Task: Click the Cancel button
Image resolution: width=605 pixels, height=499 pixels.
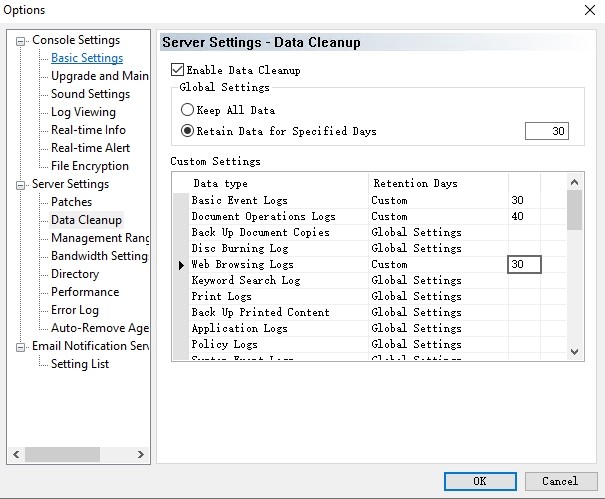Action: pos(560,481)
